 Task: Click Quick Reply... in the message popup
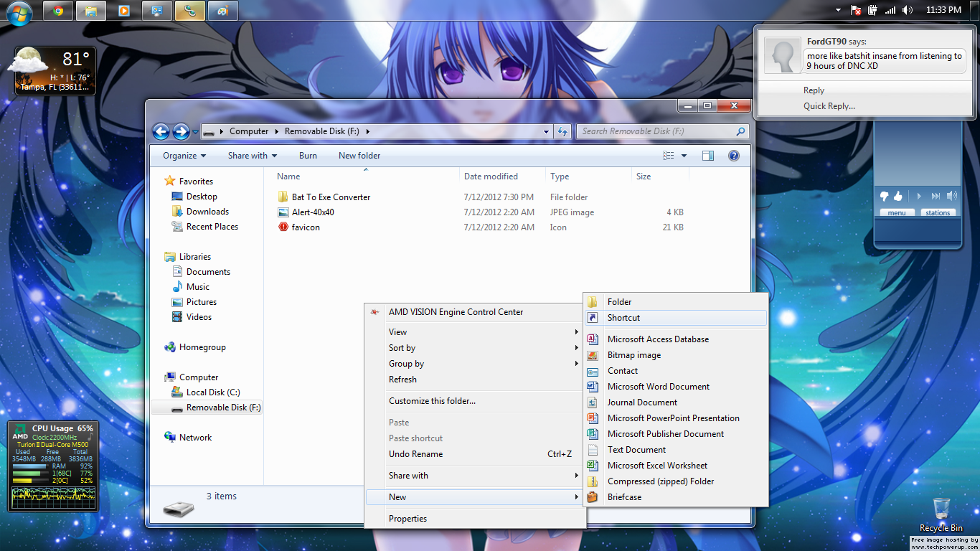tap(829, 106)
